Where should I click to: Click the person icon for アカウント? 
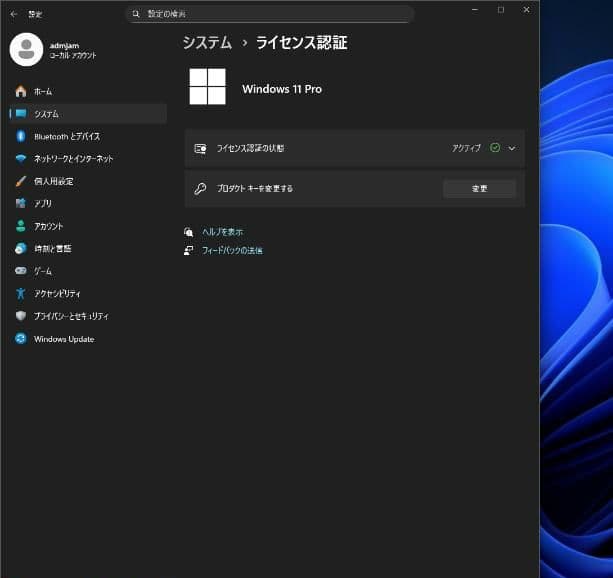coord(21,226)
